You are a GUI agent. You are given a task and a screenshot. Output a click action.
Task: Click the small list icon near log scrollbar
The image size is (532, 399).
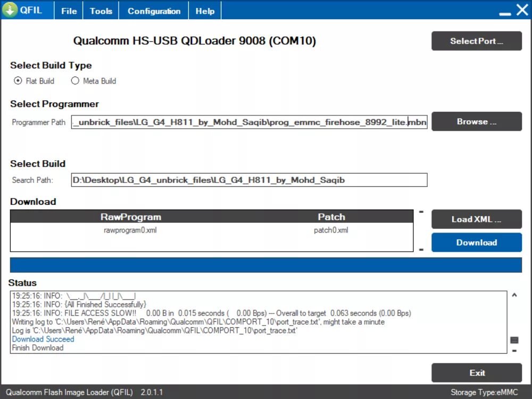pyautogui.click(x=513, y=341)
